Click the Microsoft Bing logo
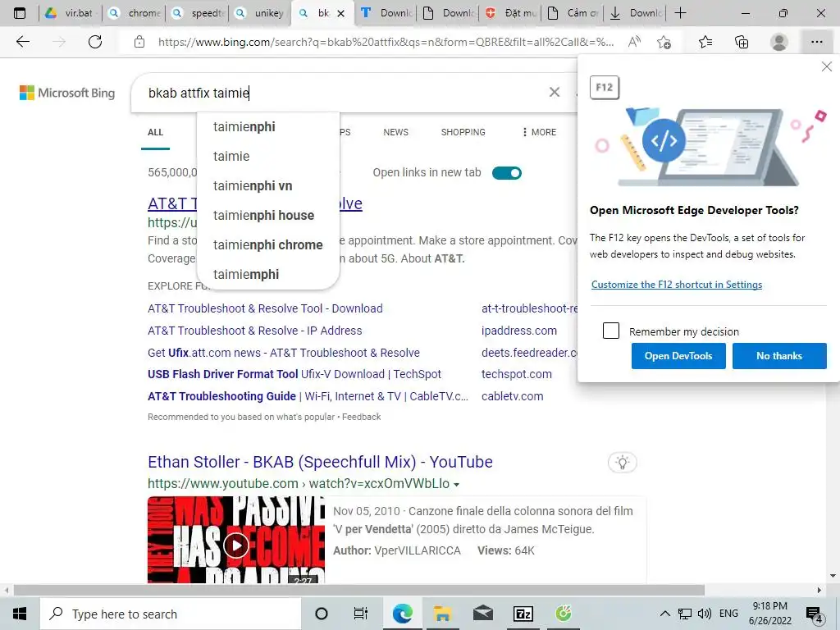Image resolution: width=840 pixels, height=630 pixels. tap(67, 93)
